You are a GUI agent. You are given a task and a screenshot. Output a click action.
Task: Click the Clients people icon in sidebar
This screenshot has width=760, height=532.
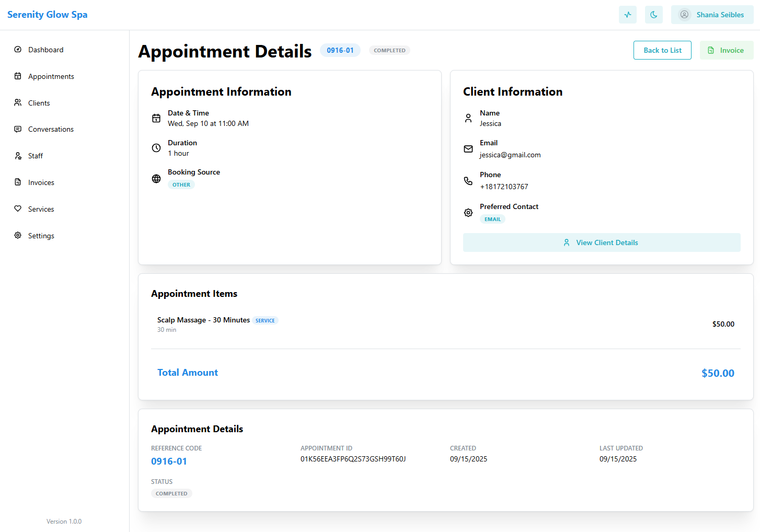click(18, 103)
